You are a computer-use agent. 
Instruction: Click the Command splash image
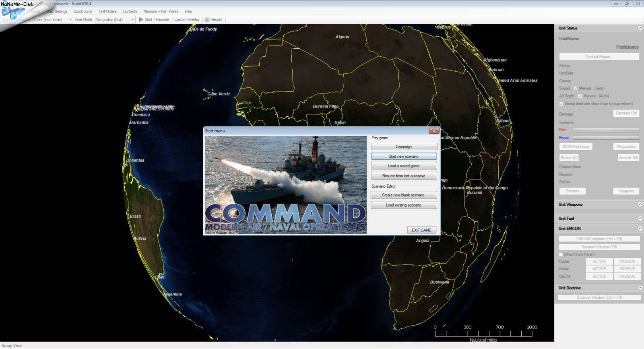point(286,185)
